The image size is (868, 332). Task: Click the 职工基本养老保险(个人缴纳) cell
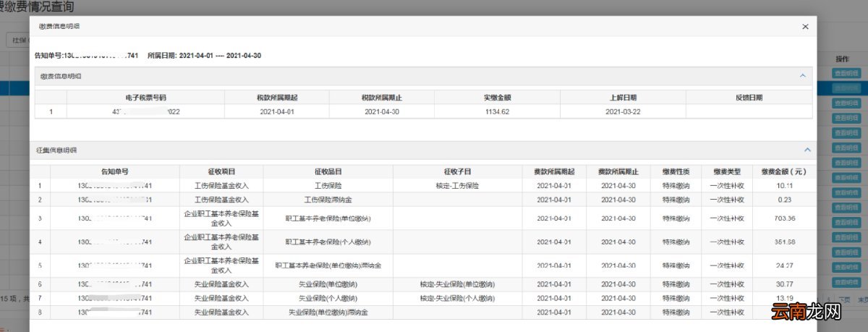(328, 242)
